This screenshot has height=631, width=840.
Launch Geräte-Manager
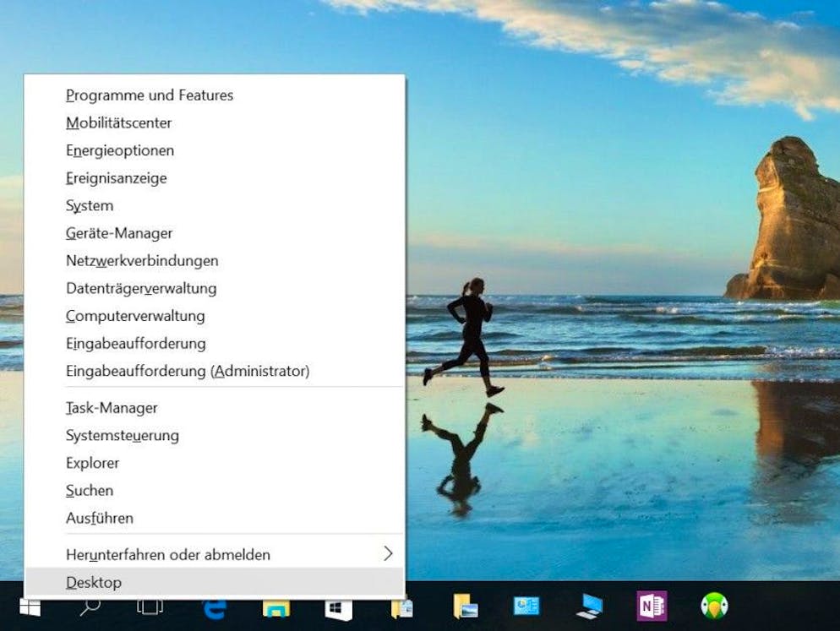(215, 233)
